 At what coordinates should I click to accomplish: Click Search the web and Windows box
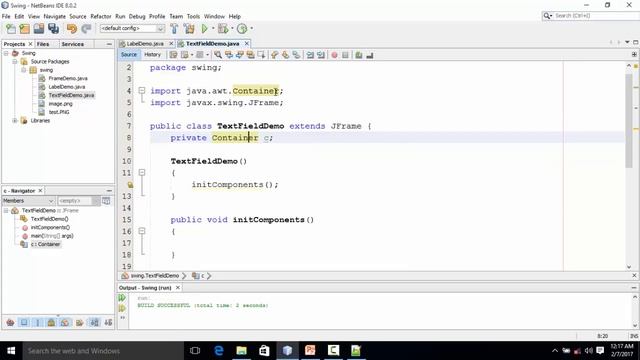[x=102, y=351]
